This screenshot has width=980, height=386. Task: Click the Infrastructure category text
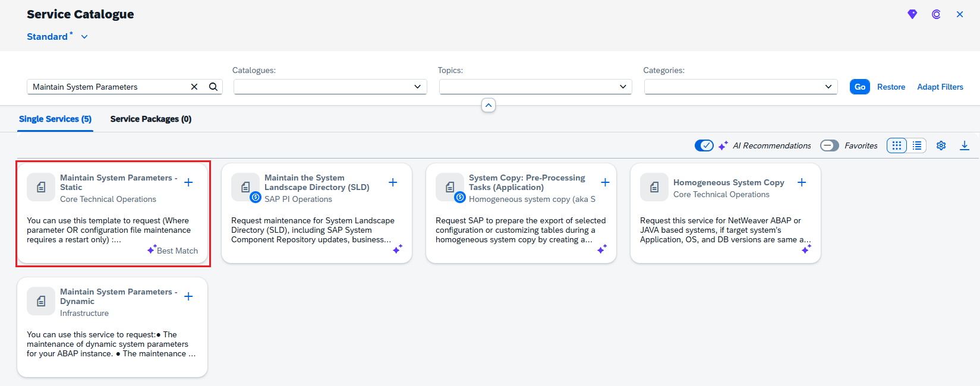click(84, 314)
